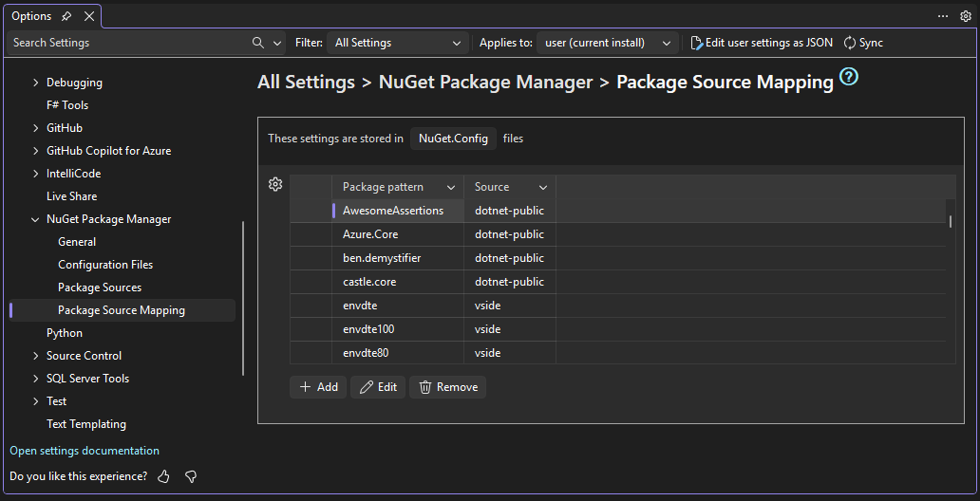Expand the SQL Server Tools node
This screenshot has height=501, width=980.
(36, 379)
